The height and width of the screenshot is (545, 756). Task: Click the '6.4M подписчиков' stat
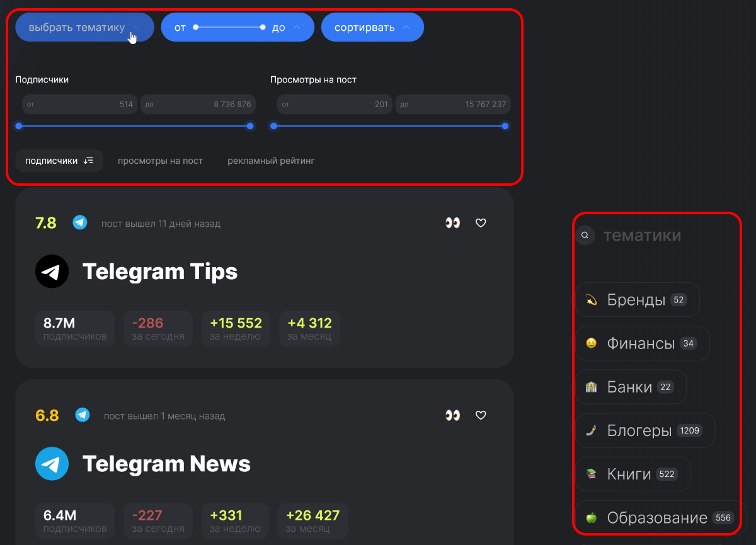[x=75, y=521]
